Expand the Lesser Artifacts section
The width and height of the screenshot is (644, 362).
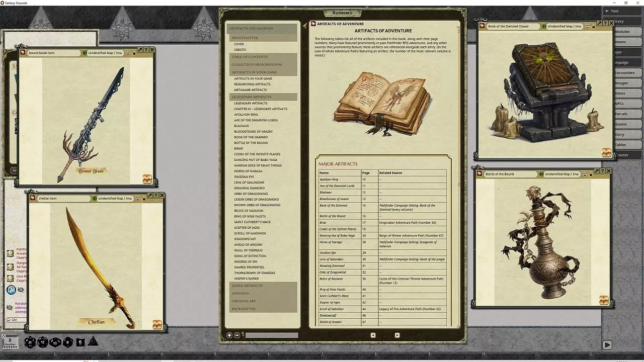pyautogui.click(x=263, y=286)
